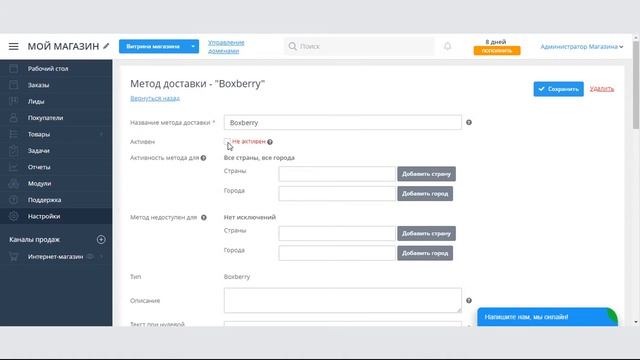The height and width of the screenshot is (360, 640).
Task: Click the МОЙ МАГАЗИН title
Action: coord(63,47)
